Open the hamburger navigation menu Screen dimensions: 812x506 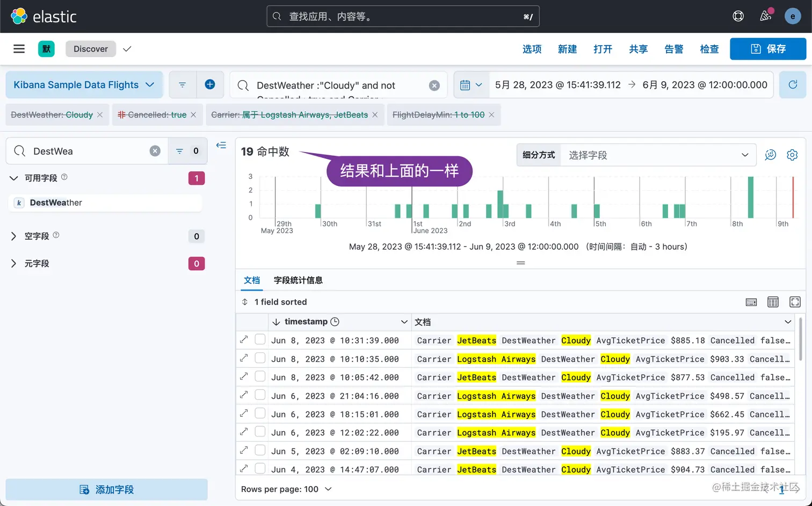pyautogui.click(x=19, y=49)
